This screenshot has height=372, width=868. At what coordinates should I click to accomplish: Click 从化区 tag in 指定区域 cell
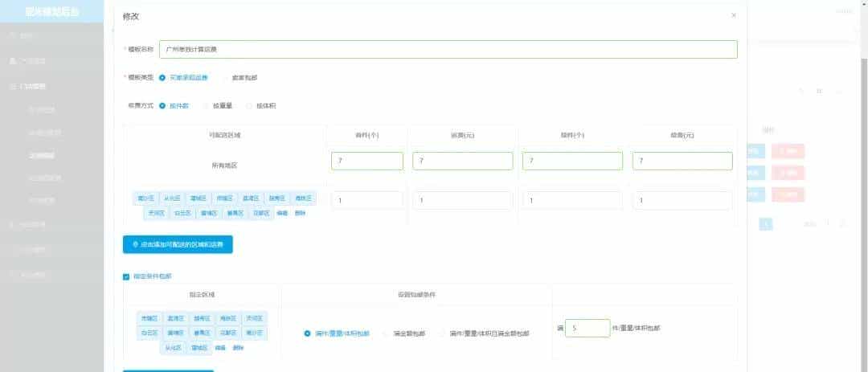tap(174, 348)
